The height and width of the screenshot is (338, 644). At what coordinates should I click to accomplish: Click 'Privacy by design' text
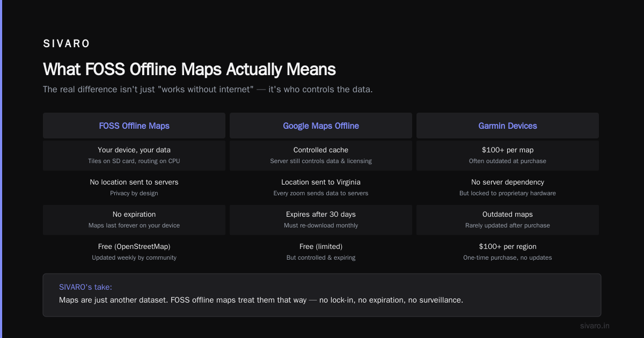[134, 193]
